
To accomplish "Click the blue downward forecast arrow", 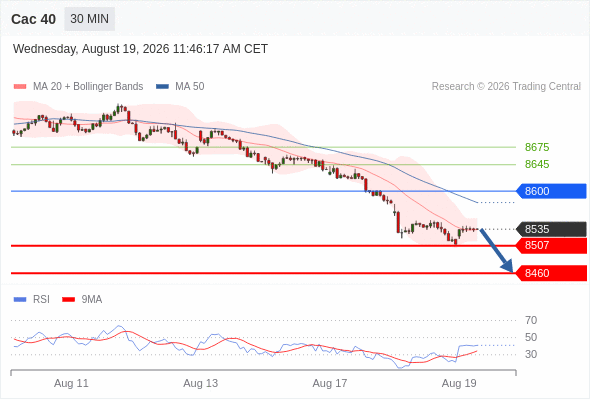I will [x=496, y=250].
